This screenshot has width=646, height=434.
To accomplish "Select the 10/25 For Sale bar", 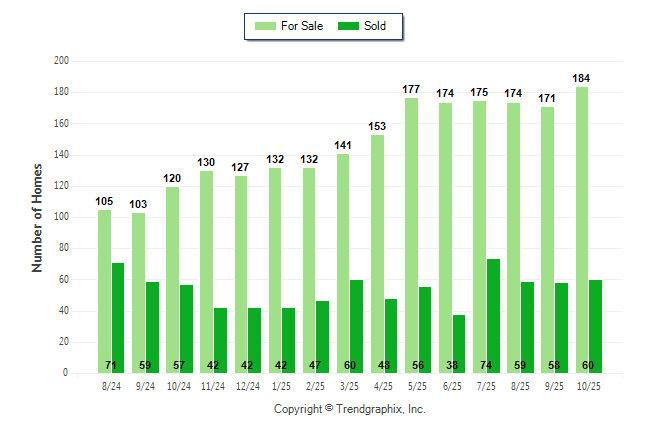I will coord(581,230).
